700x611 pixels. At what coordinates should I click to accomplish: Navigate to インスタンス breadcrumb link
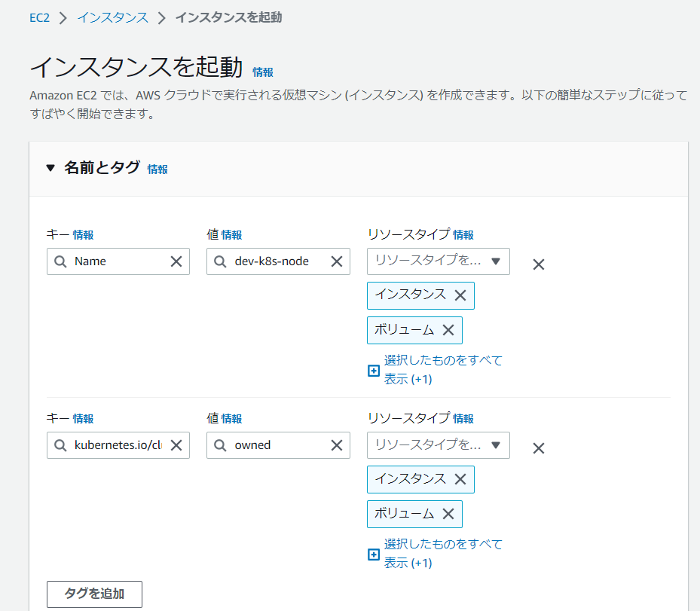coord(112,17)
